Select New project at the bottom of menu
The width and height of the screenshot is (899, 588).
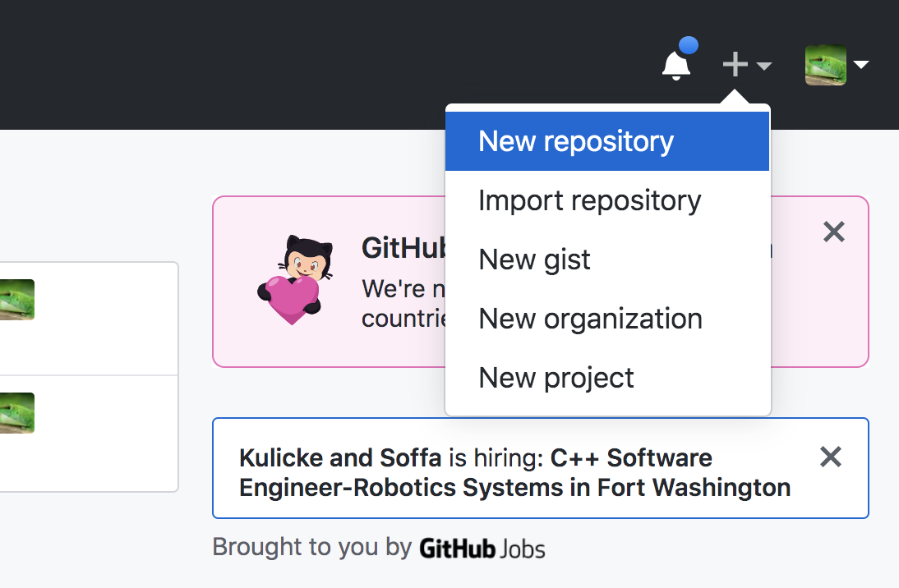[556, 377]
